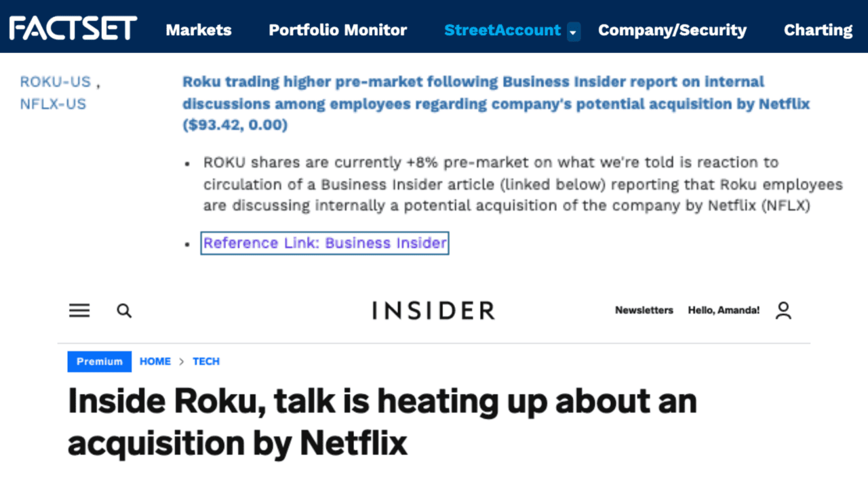Go to the HOME breadcrumb

(155, 361)
